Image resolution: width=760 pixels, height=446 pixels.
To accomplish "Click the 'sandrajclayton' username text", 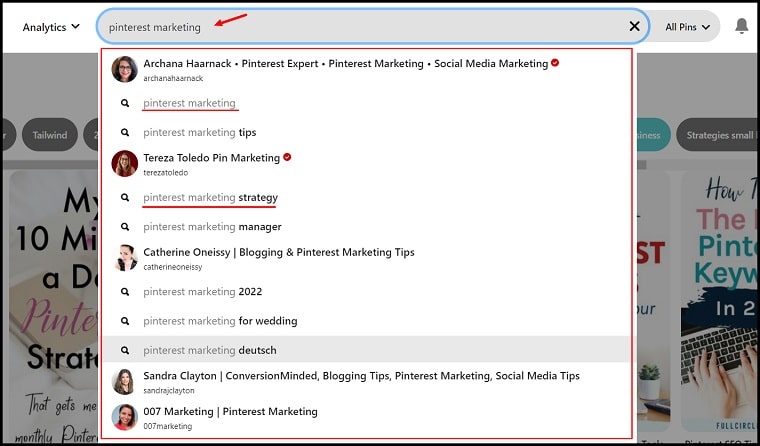I will [169, 390].
